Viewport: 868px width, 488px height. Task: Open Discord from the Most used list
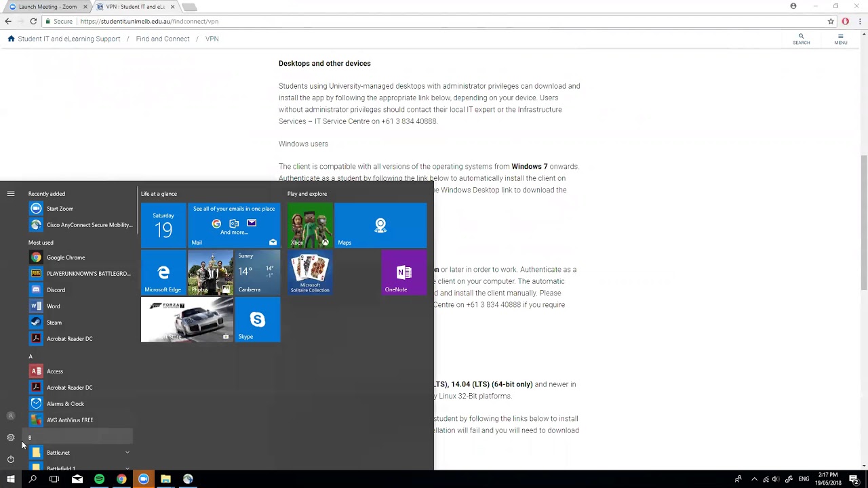80,290
